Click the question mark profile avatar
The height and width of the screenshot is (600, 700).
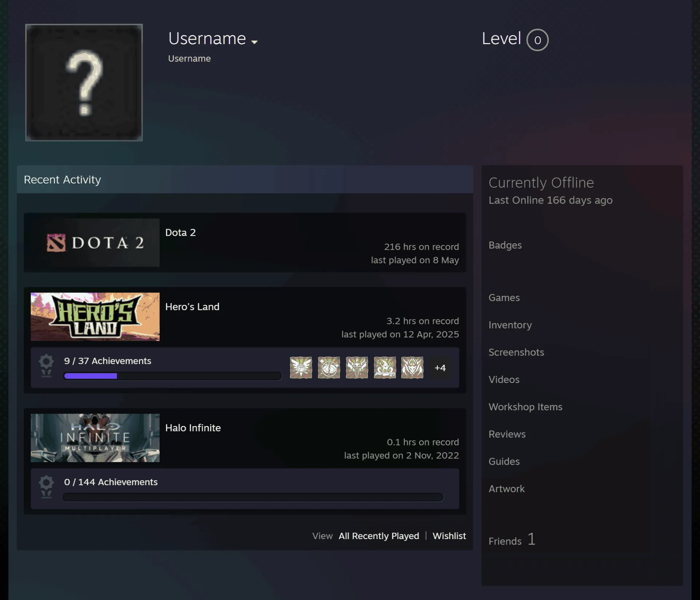coord(84,82)
